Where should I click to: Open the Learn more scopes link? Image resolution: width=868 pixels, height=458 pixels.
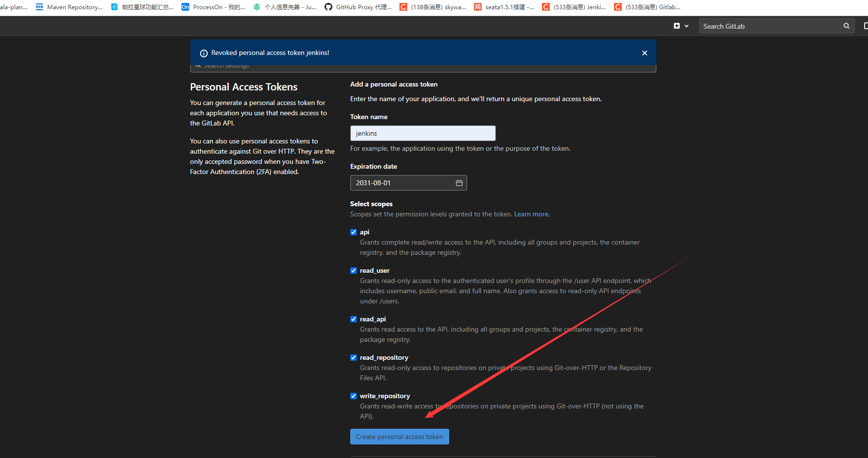pyautogui.click(x=532, y=214)
